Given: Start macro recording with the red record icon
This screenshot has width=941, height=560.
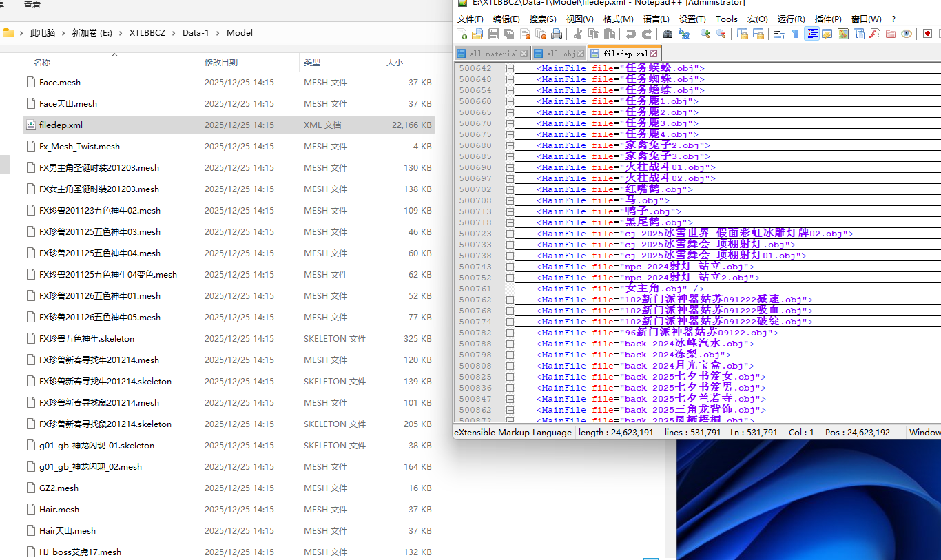Looking at the screenshot, I should [927, 34].
